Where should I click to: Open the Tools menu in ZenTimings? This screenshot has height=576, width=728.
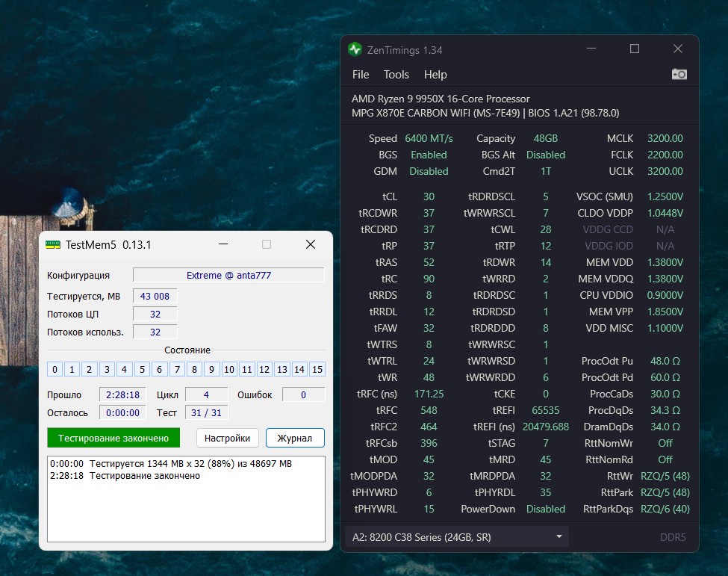click(x=396, y=75)
